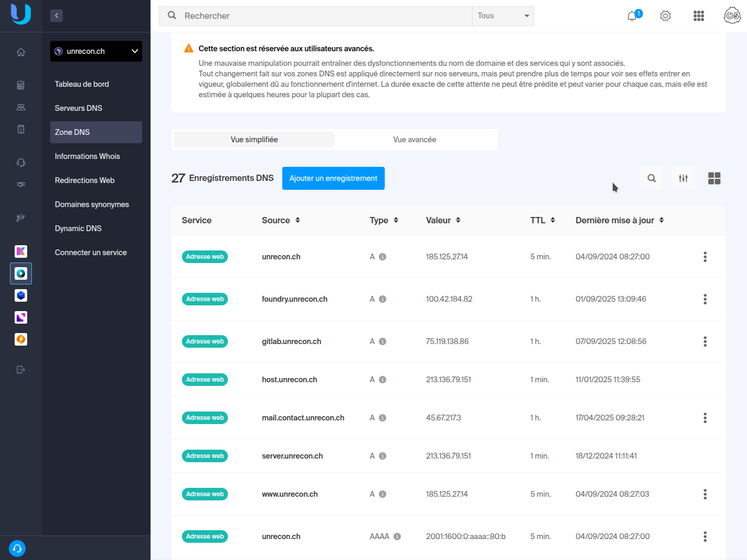This screenshot has height=560, width=747.
Task: Open the orange play app icon
Action: click(21, 339)
